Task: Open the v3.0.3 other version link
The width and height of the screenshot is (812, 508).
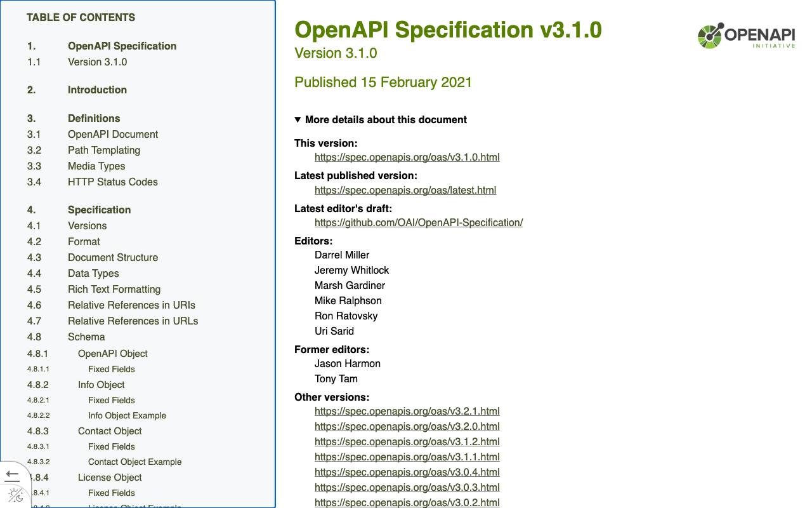Action: [x=407, y=487]
